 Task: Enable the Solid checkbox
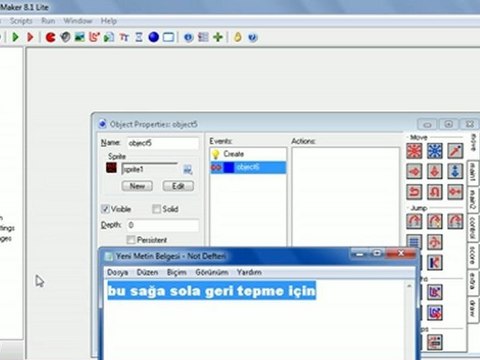click(x=156, y=209)
